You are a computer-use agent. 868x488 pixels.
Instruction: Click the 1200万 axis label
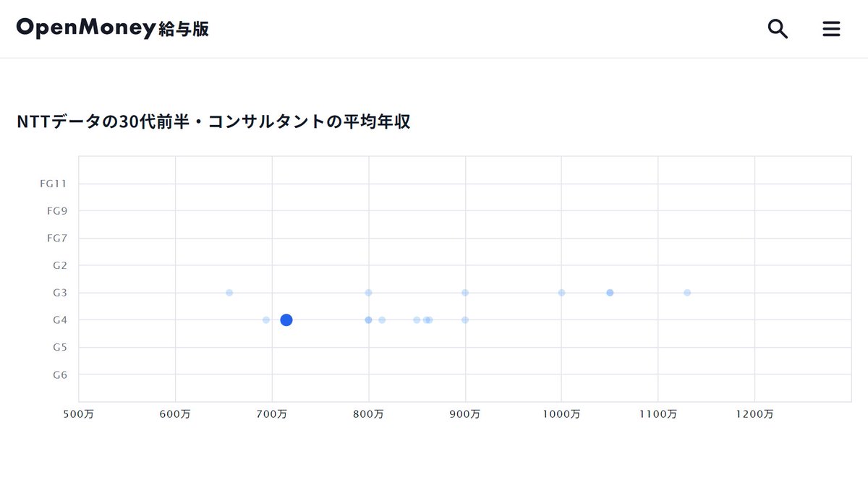[x=754, y=414]
